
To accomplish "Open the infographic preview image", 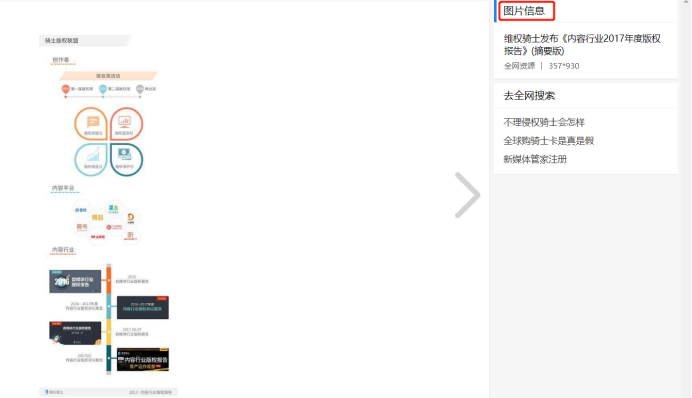I will coord(109,215).
